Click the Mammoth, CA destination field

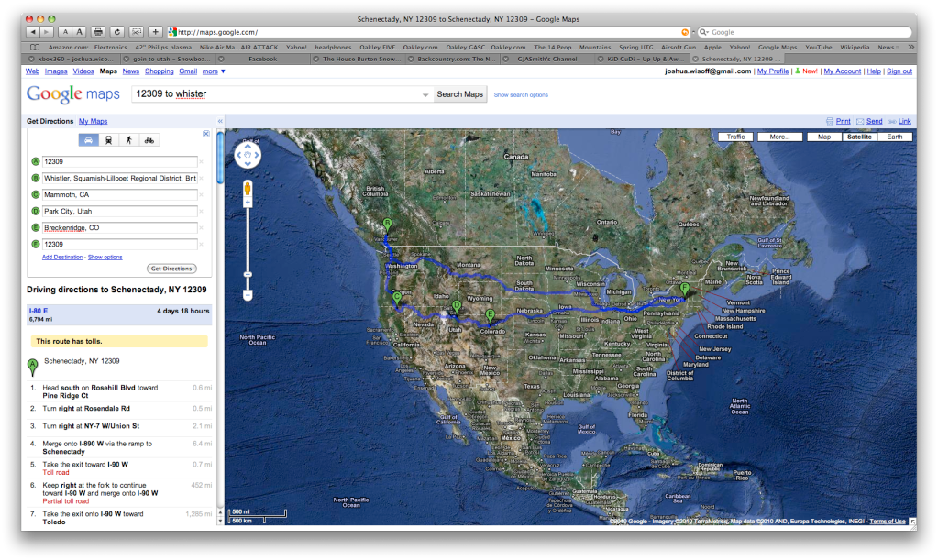click(119, 195)
